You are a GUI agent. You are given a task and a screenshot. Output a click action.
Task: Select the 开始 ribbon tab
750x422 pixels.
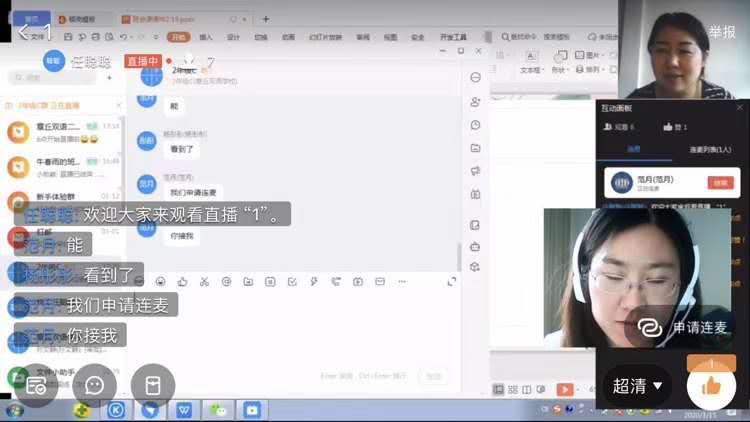pyautogui.click(x=178, y=37)
